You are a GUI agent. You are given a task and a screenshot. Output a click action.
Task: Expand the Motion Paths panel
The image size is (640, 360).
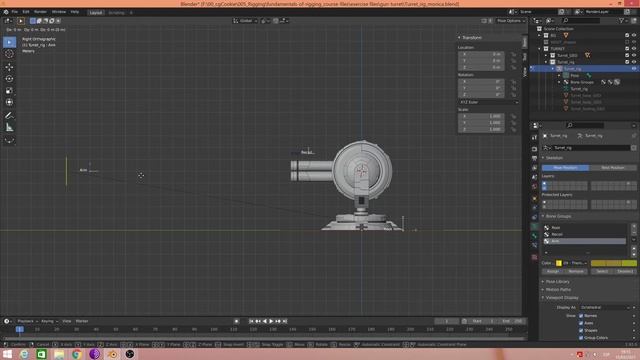558,289
